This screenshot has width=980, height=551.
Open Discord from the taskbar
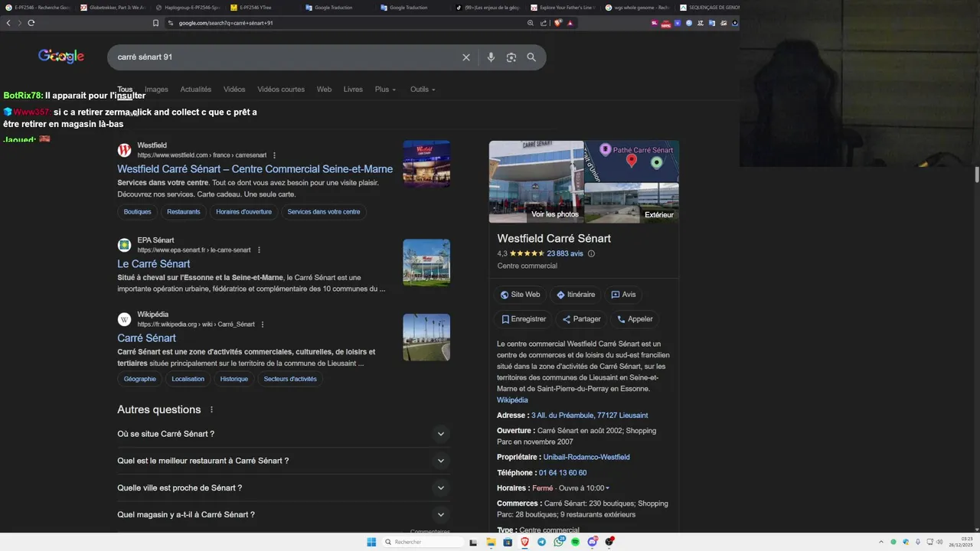tap(593, 542)
